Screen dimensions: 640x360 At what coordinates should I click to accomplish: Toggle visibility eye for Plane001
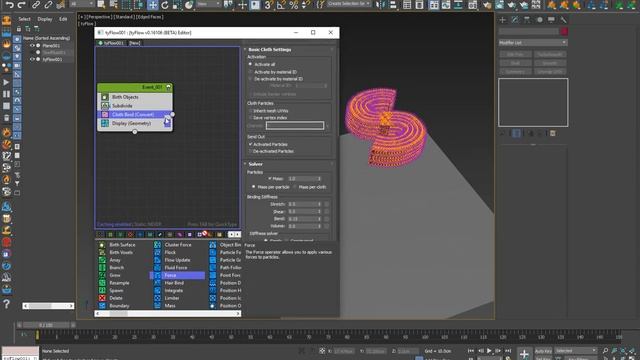coord(32,46)
